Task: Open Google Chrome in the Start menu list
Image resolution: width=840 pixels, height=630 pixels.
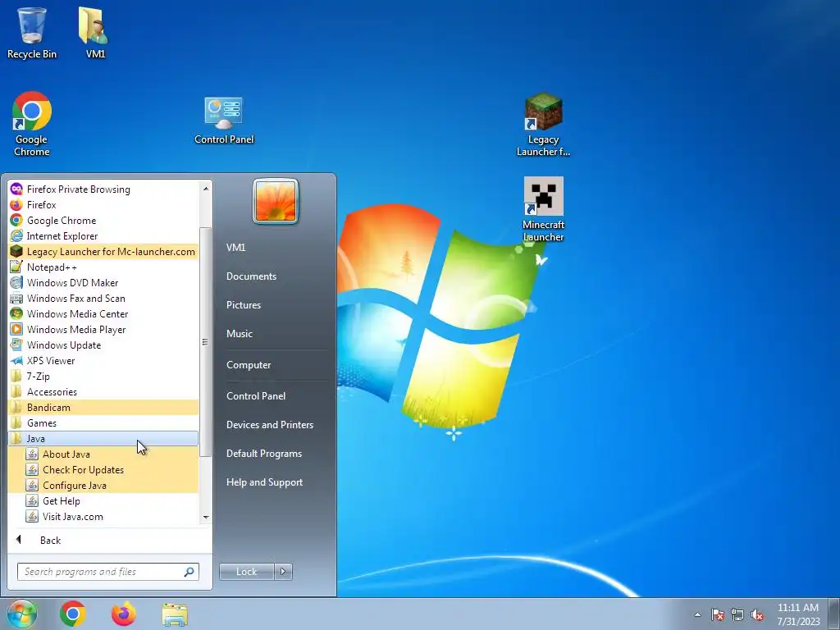Action: (103, 220)
